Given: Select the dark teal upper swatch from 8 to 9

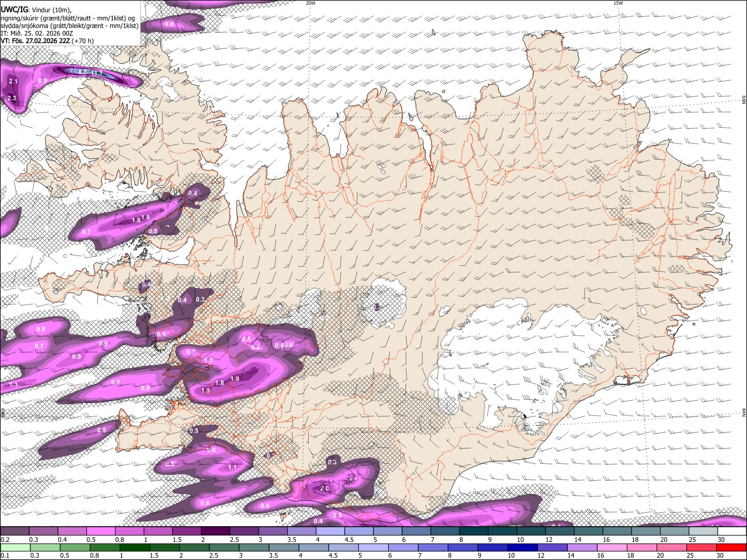Looking at the screenshot, I should [473, 531].
